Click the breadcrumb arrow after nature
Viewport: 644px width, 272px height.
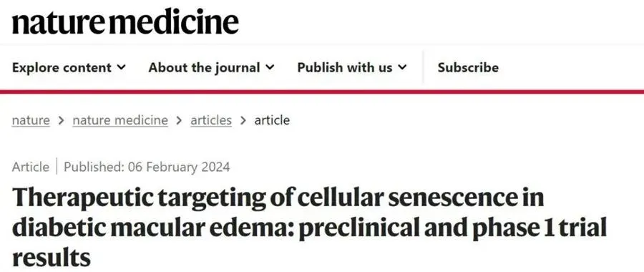pyautogui.click(x=62, y=121)
